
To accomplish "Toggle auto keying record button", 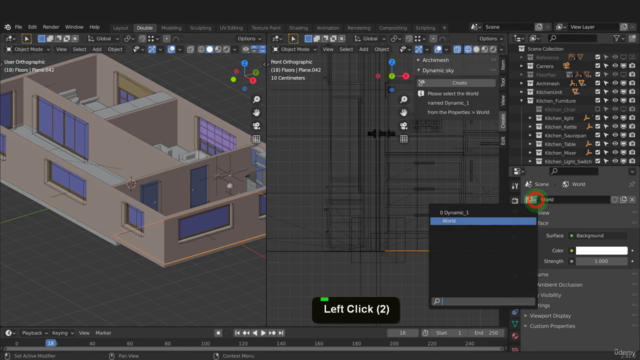I will point(218,333).
